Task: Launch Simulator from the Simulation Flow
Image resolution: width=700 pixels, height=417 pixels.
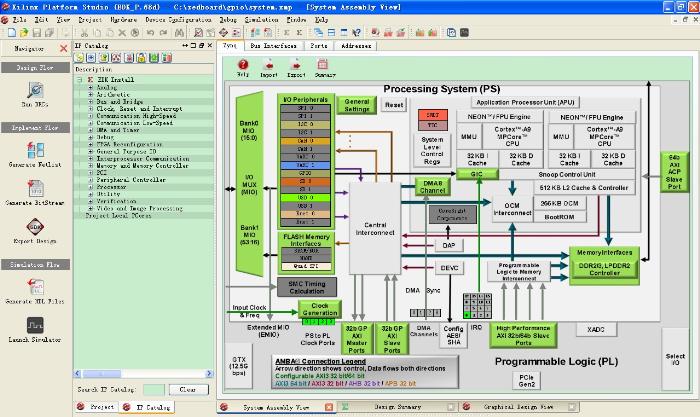Action: (x=33, y=327)
